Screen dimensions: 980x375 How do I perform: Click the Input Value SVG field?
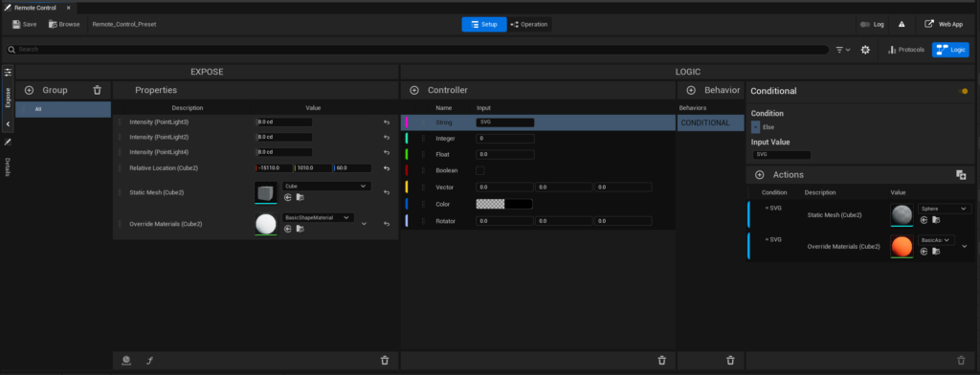(x=781, y=154)
